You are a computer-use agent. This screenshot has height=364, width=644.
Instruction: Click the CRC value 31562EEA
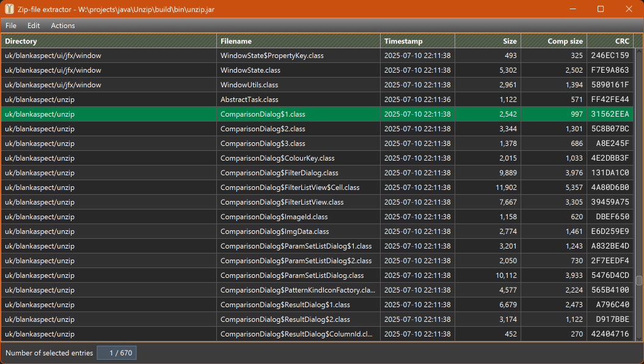610,114
